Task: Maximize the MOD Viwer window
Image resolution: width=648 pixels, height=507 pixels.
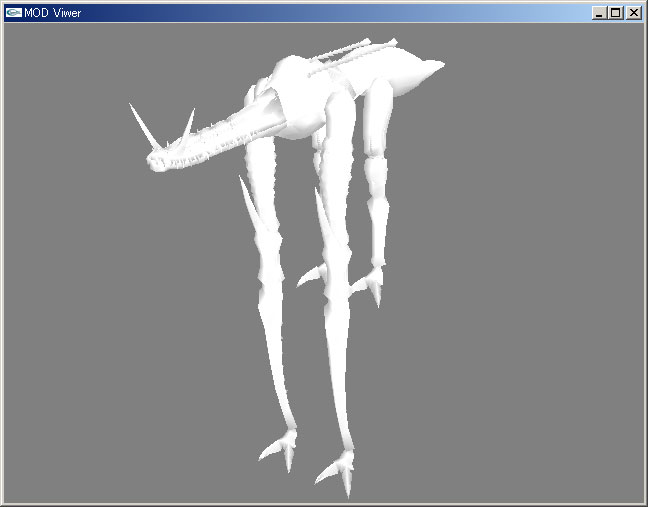Action: (615, 13)
